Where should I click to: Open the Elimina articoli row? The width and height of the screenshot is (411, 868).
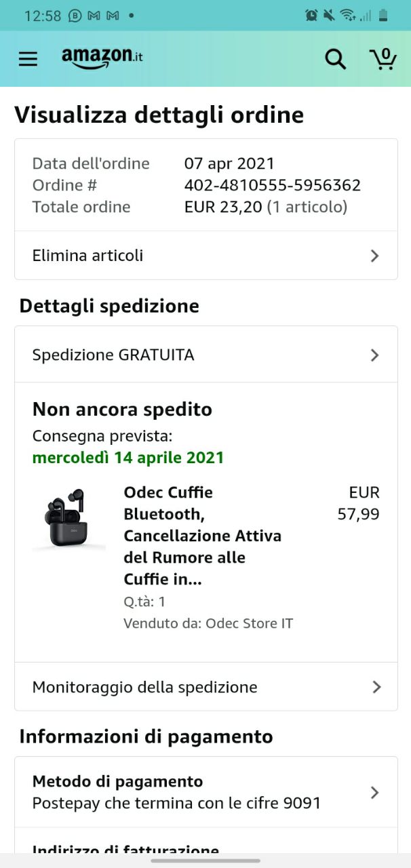click(x=206, y=256)
